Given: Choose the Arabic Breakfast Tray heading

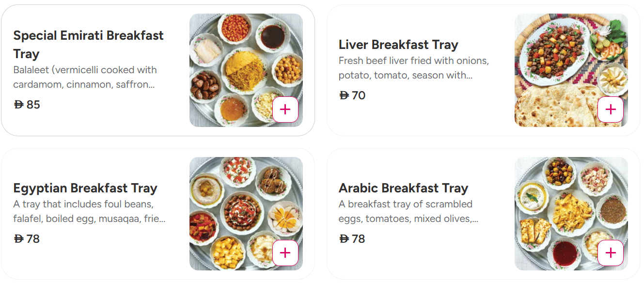Looking at the screenshot, I should coord(403,188).
